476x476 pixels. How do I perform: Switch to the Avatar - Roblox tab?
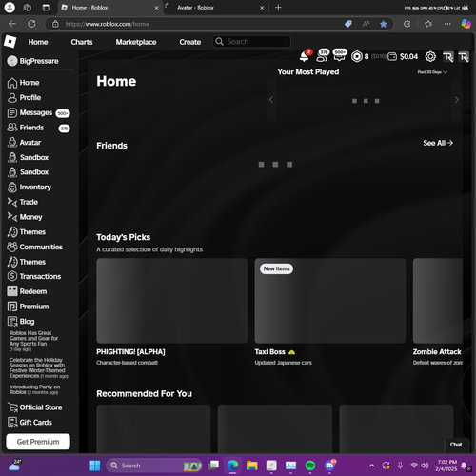(x=216, y=8)
